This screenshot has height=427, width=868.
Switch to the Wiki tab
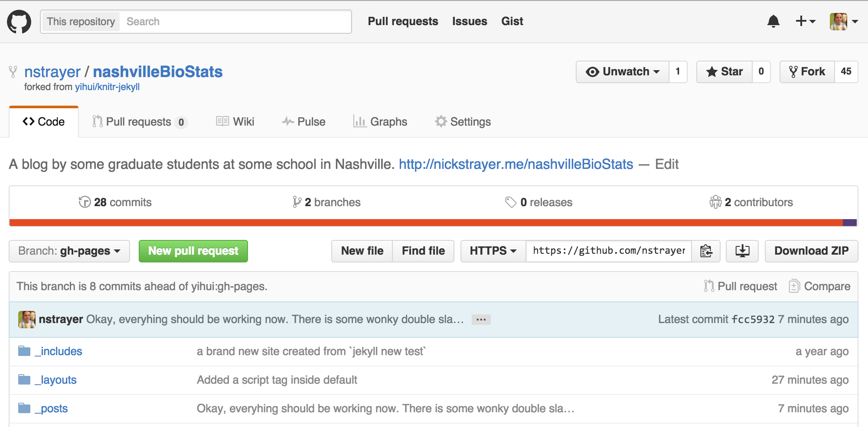coord(235,122)
